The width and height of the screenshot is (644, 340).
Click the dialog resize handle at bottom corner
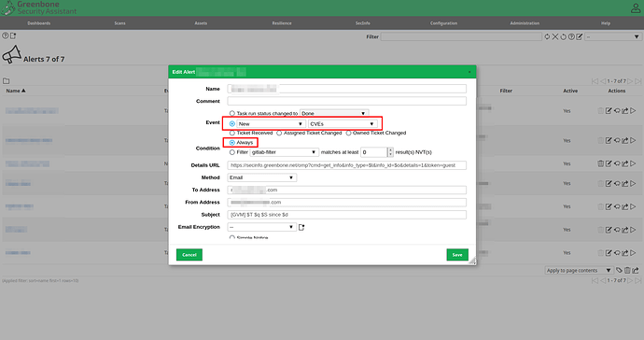[x=472, y=261]
